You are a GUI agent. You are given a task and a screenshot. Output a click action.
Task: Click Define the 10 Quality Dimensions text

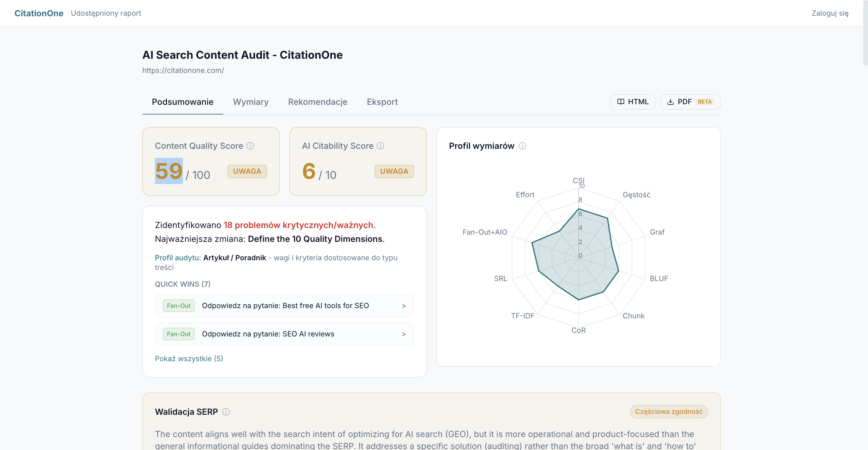click(x=315, y=239)
